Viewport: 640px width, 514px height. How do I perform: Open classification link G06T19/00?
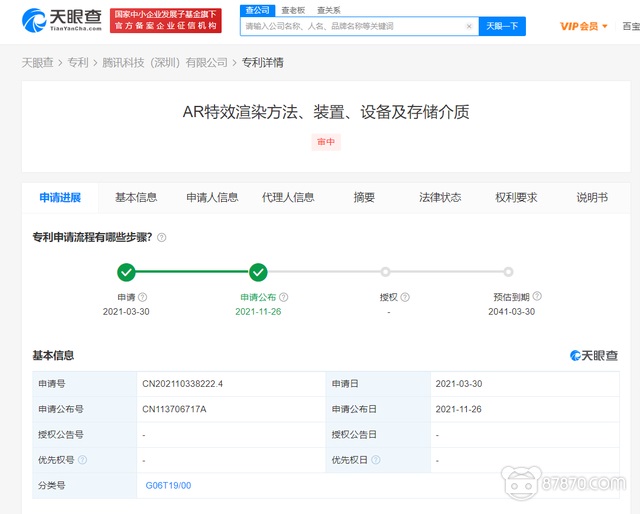(x=168, y=486)
